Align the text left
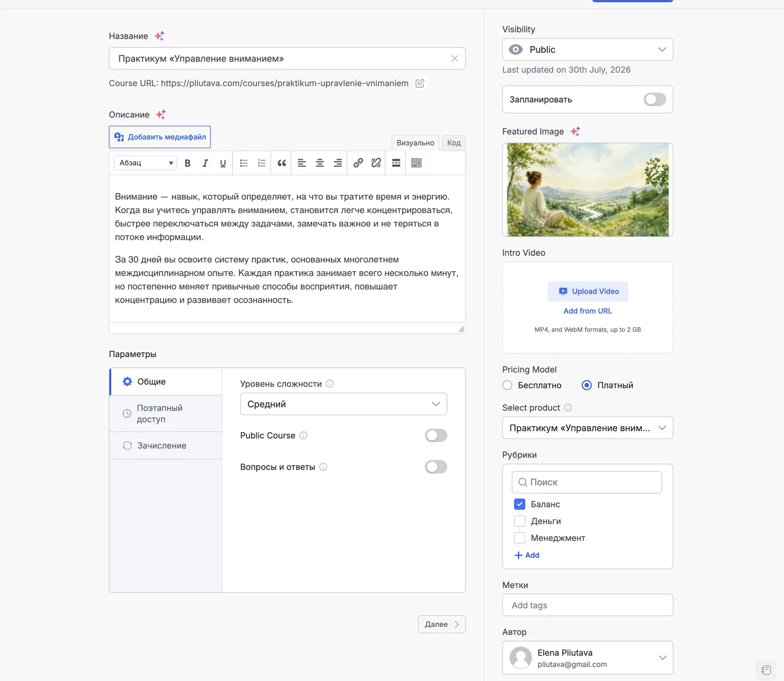 [302, 163]
